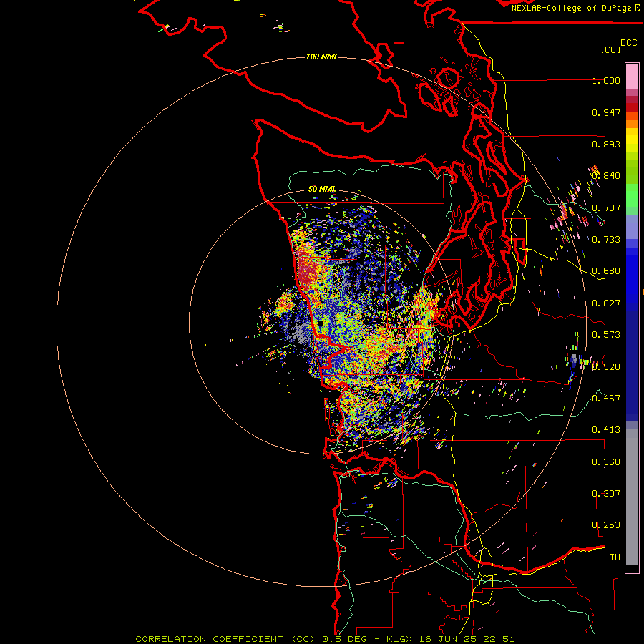Click the CORRELATION COEFFICIENT (CC) caption text
Image resolution: width=644 pixels, height=644 pixels.
(x=225, y=639)
